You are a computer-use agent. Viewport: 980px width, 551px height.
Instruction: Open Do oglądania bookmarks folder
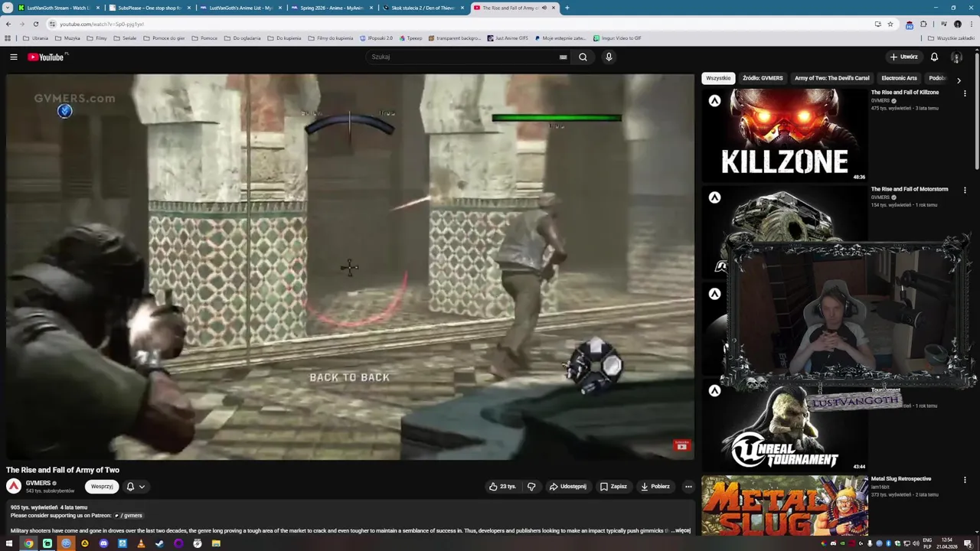pyautogui.click(x=242, y=38)
